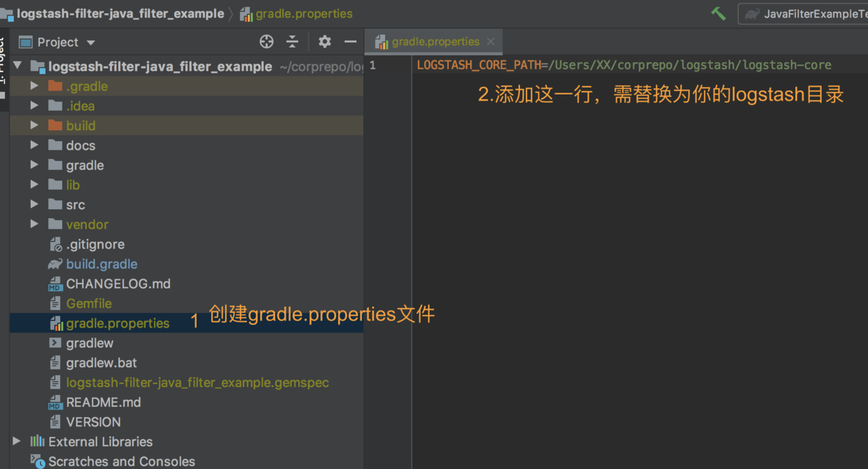Expand the gradle folder

point(34,165)
